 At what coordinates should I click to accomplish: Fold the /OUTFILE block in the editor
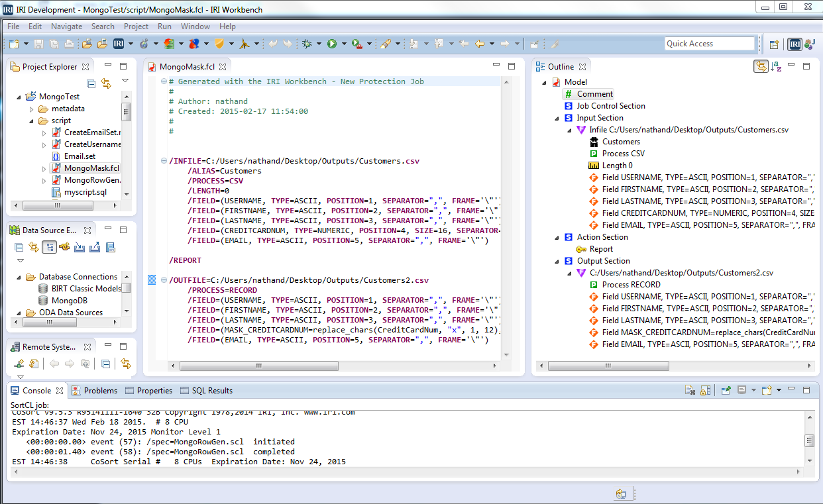pos(163,280)
